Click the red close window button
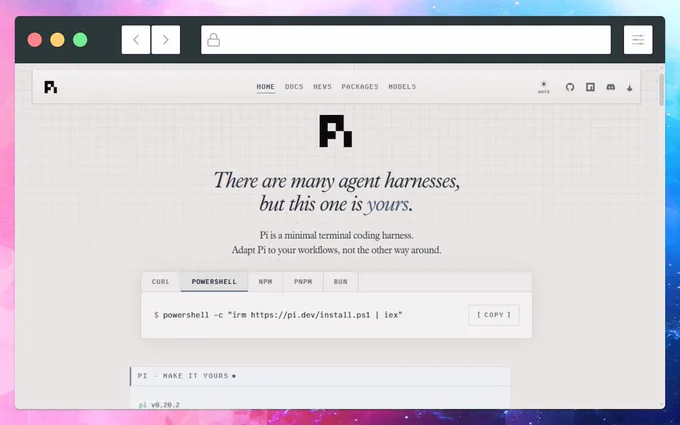Image resolution: width=680 pixels, height=425 pixels. tap(35, 40)
